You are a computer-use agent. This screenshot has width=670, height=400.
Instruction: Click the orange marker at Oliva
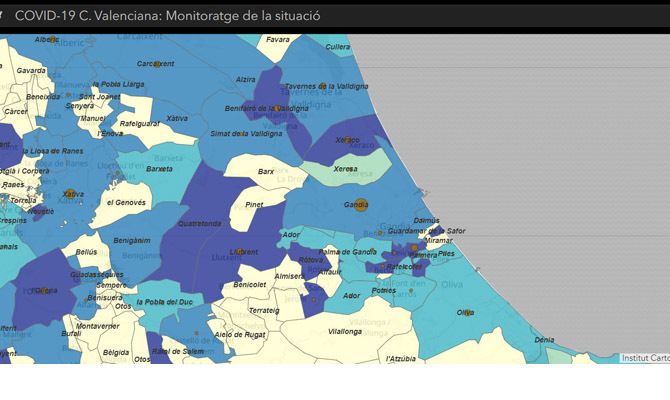pyautogui.click(x=467, y=312)
